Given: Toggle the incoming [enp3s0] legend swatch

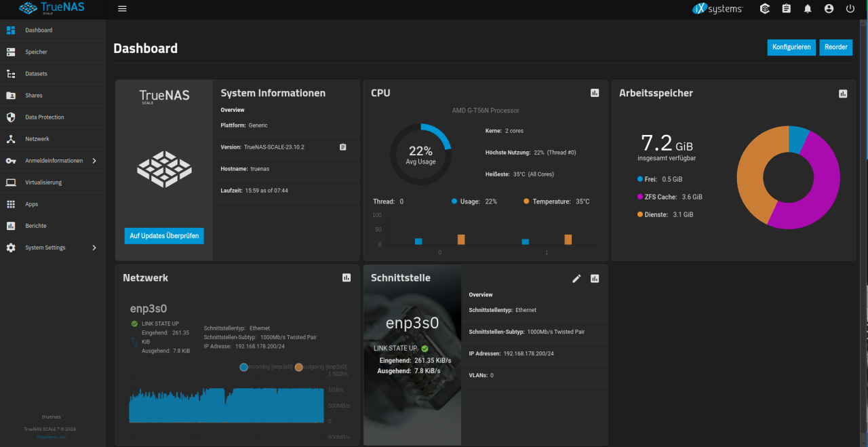Looking at the screenshot, I should pyautogui.click(x=244, y=367).
